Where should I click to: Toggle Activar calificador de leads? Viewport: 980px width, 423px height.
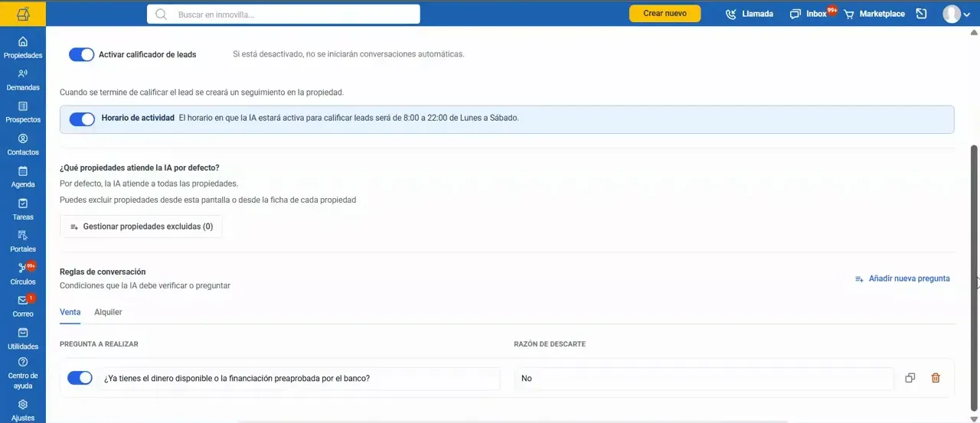tap(81, 54)
